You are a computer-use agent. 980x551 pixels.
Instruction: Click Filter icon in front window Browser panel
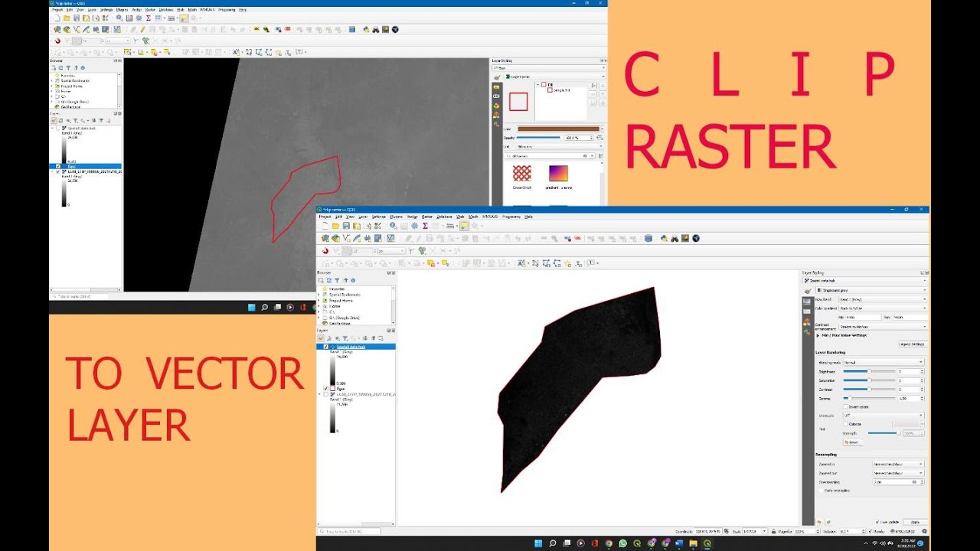pos(337,280)
